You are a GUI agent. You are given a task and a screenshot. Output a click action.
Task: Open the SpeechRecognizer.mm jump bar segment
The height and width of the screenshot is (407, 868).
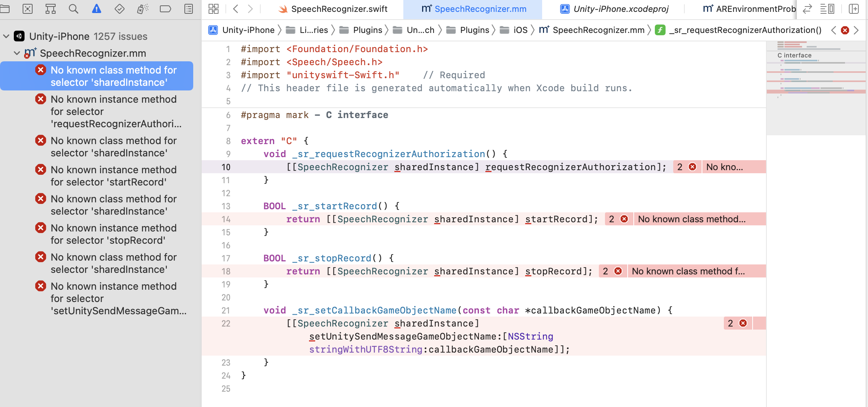592,30
